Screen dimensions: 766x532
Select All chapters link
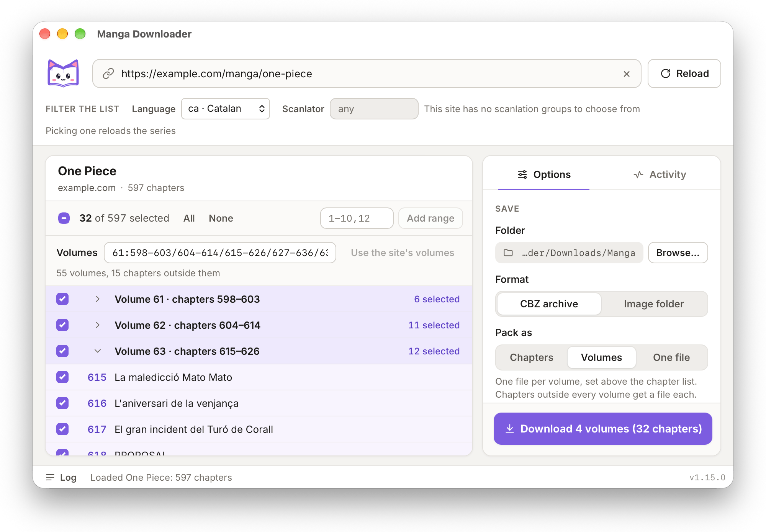click(189, 218)
